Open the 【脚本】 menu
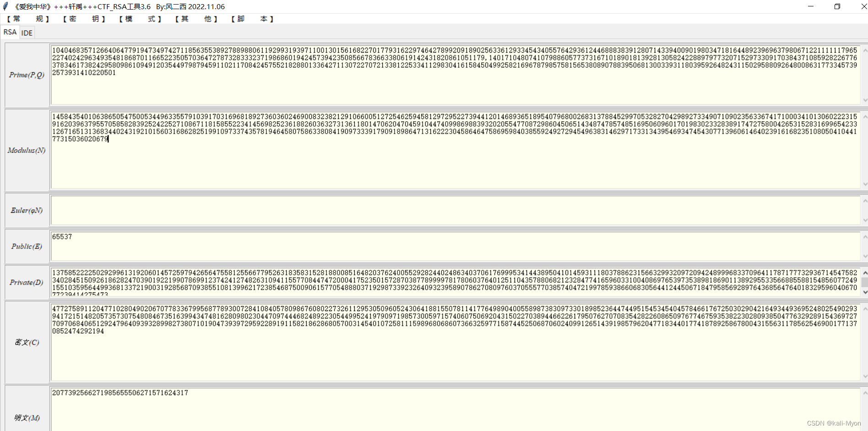 point(252,19)
